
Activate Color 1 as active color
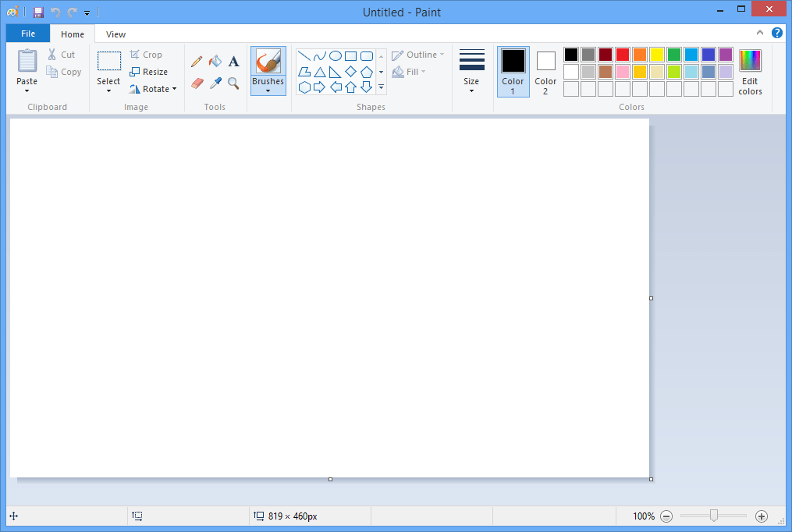pos(513,70)
